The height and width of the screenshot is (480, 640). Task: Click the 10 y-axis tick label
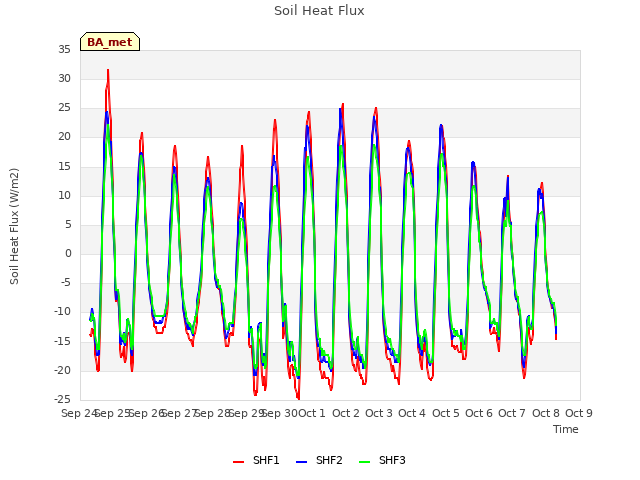coord(64,195)
